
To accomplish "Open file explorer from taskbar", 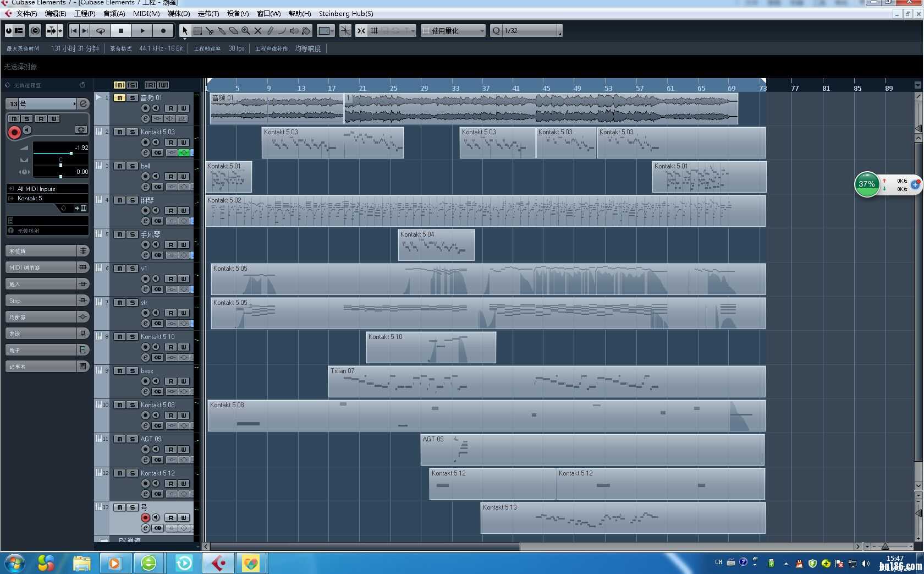I will point(82,563).
